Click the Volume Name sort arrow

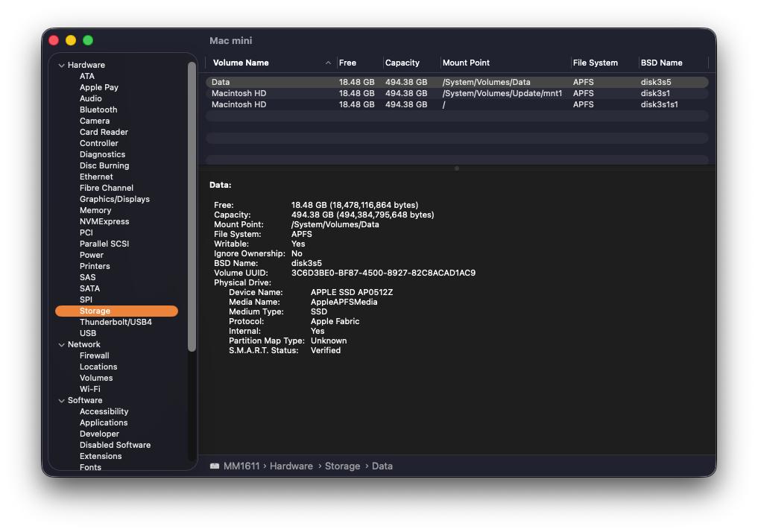328,63
